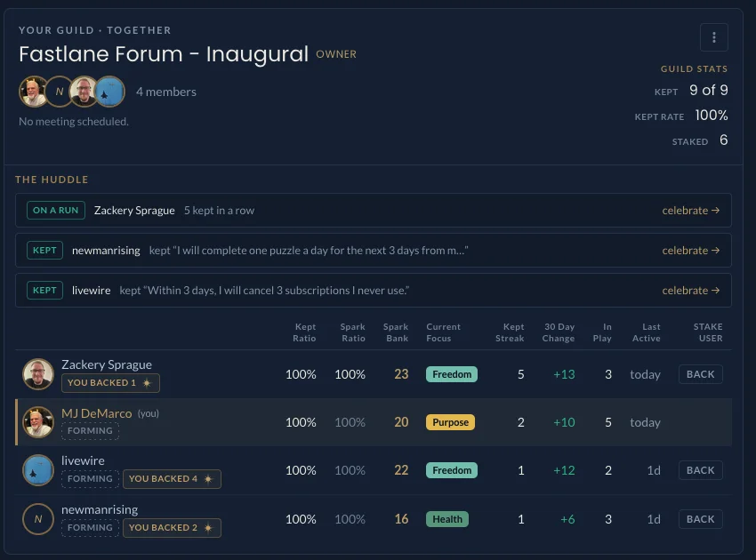
Task: Click the 'ON A RUN' huddle badge
Action: [56, 210]
